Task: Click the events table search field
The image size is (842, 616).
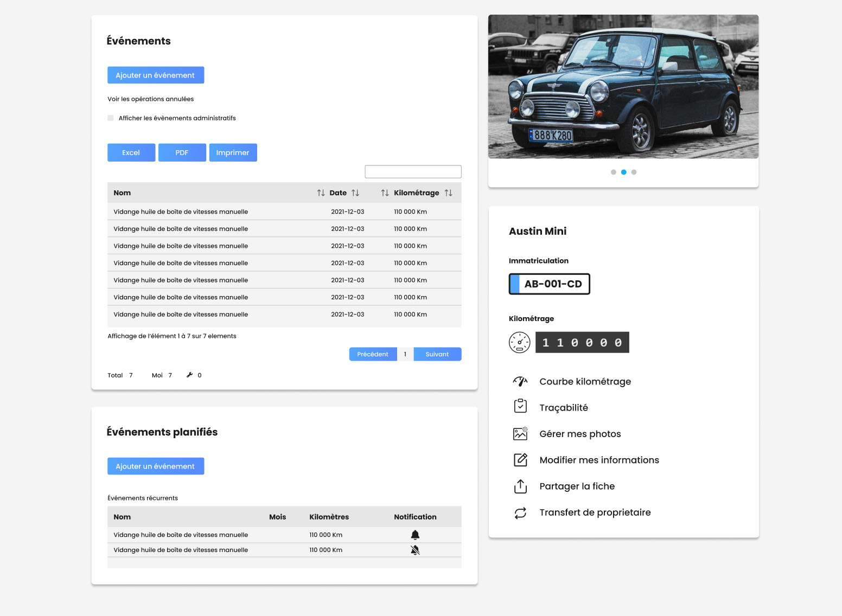Action: point(413,172)
